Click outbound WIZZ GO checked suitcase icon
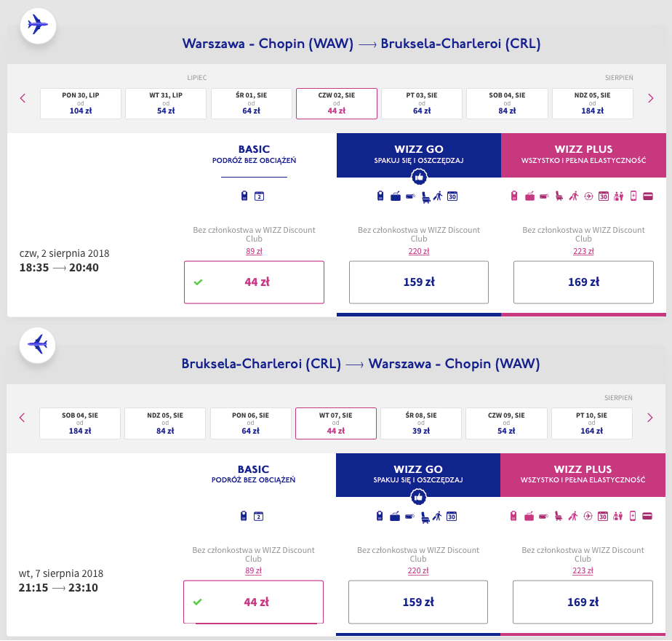 396,196
